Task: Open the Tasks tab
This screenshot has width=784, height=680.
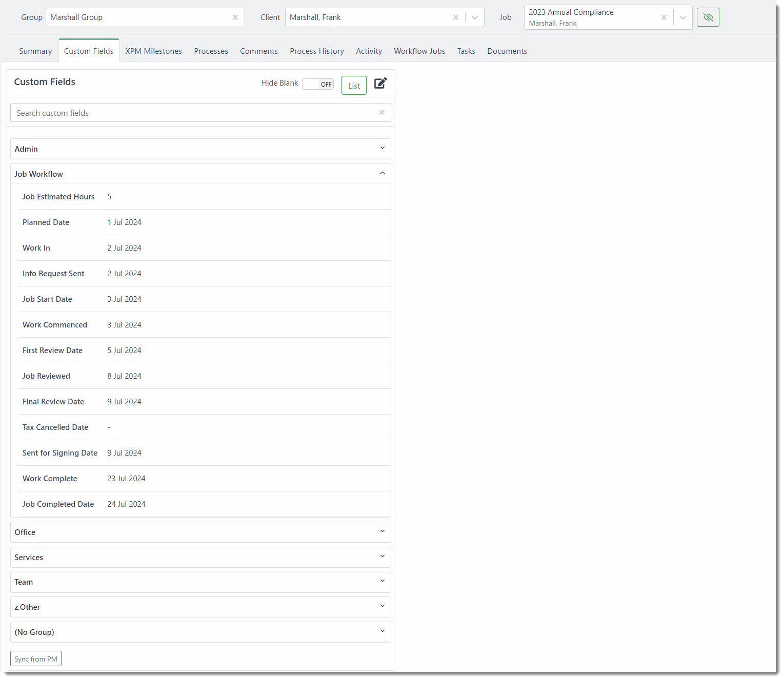Action: pyautogui.click(x=466, y=51)
